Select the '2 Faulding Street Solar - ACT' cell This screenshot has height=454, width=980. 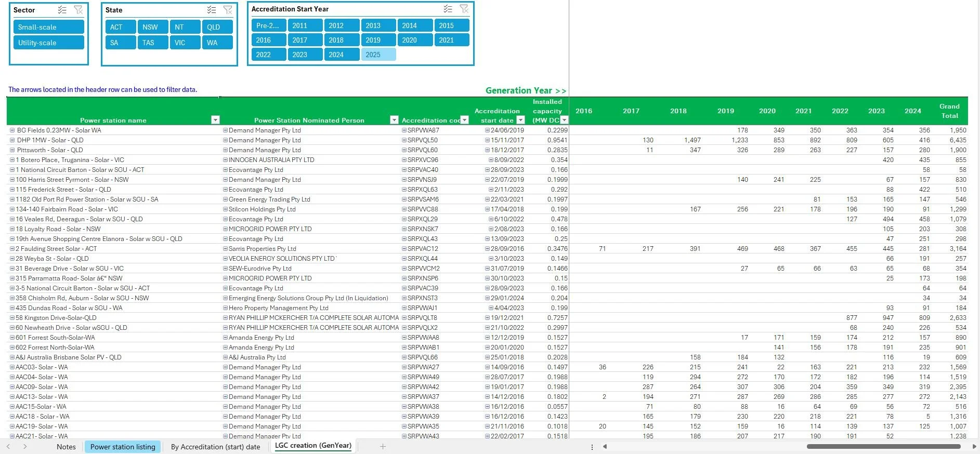(x=56, y=249)
